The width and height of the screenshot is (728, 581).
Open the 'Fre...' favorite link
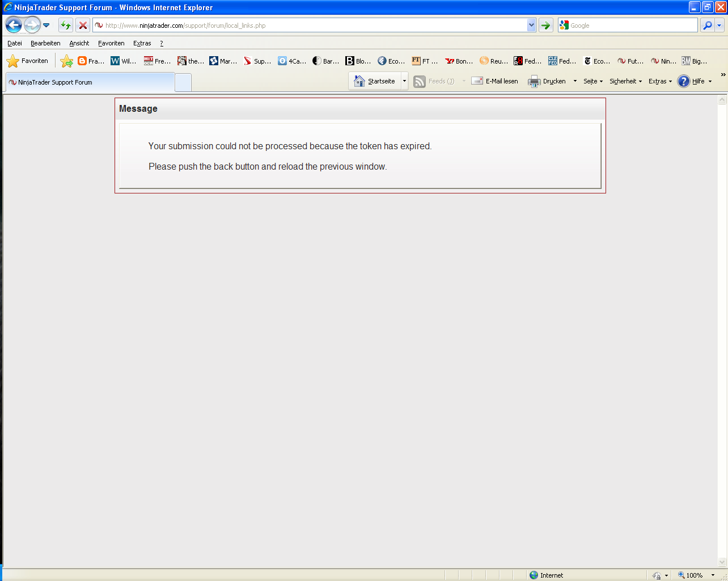pos(157,61)
